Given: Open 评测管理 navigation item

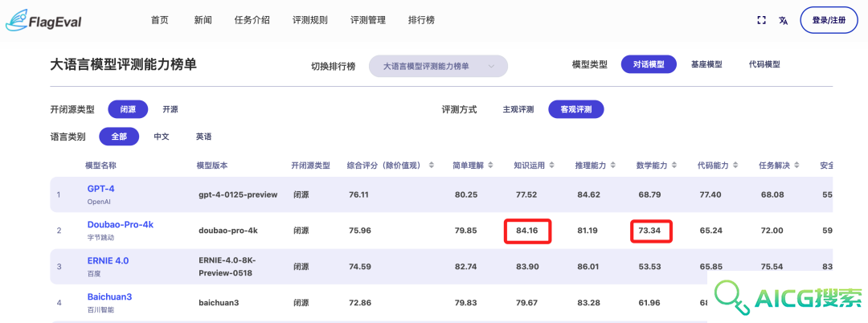Looking at the screenshot, I should [368, 20].
